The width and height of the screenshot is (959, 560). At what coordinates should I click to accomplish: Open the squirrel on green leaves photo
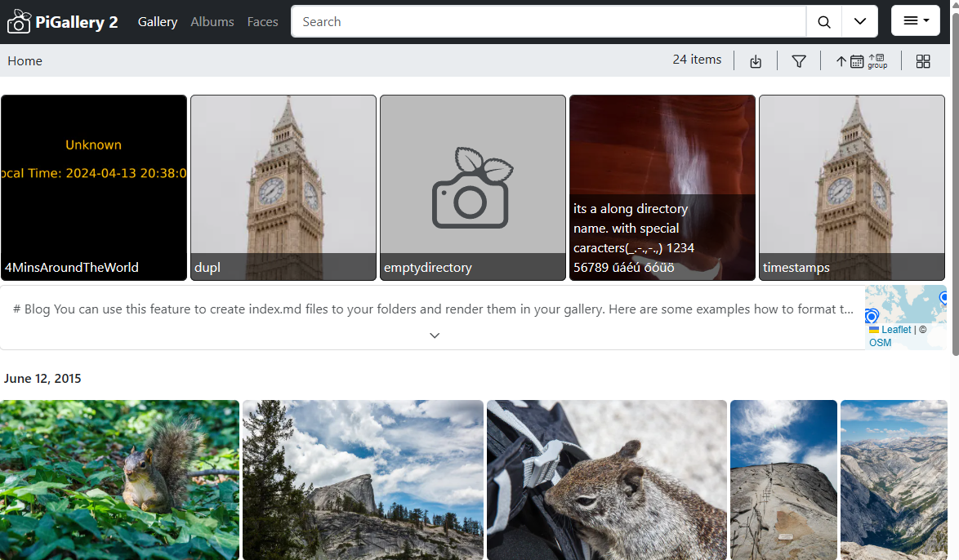pyautogui.click(x=119, y=479)
